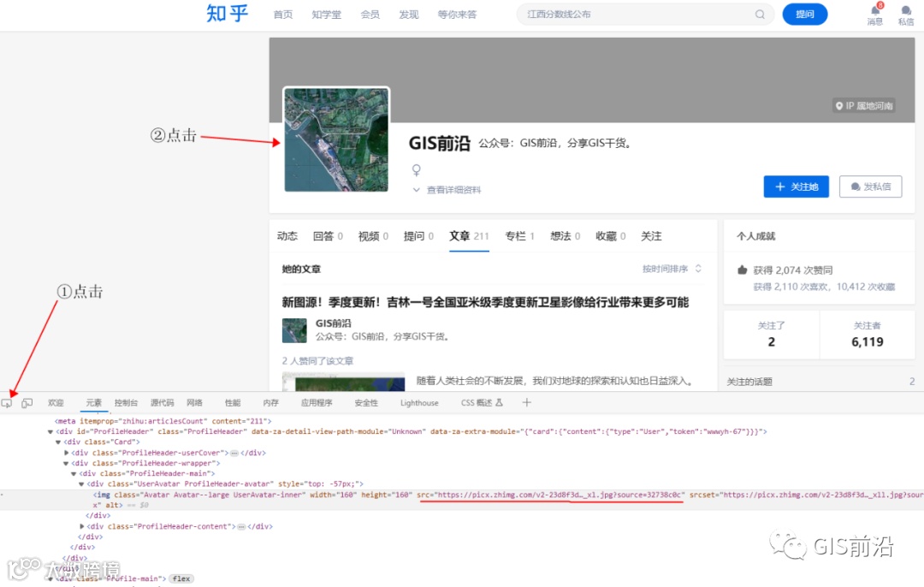Open the 安全性 tab in DevTools
The image size is (924, 587).
[x=366, y=403]
